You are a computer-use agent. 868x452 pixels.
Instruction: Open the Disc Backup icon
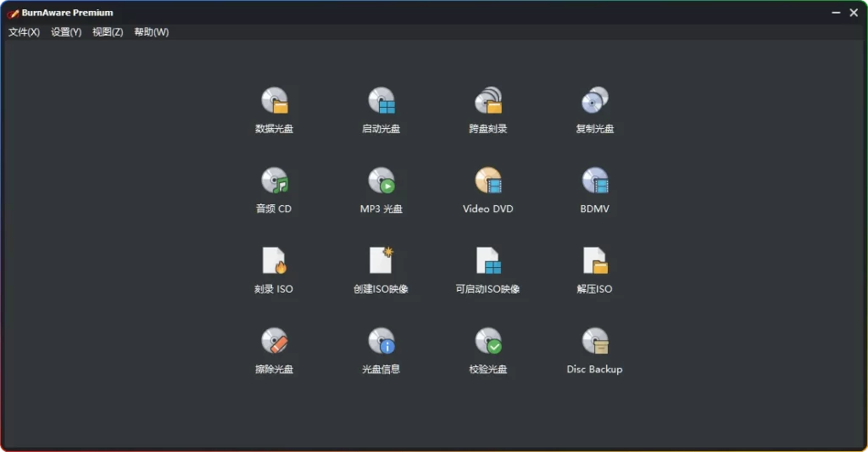[x=595, y=341]
